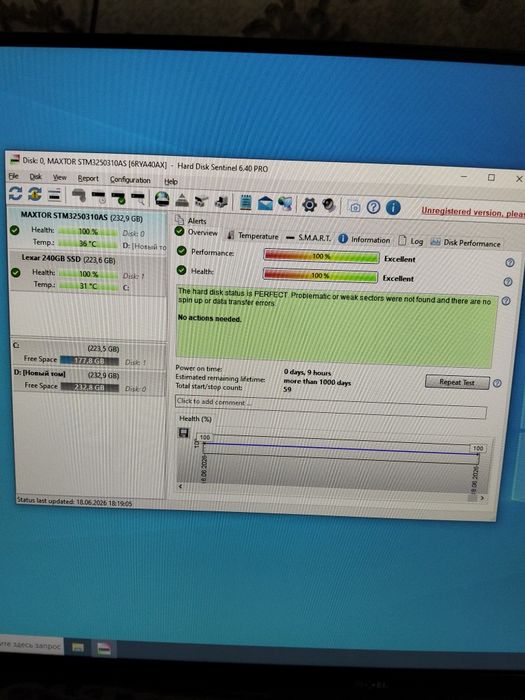This screenshot has height=700, width=525.
Task: Click the question mark help toolbar icon
Action: tap(374, 207)
